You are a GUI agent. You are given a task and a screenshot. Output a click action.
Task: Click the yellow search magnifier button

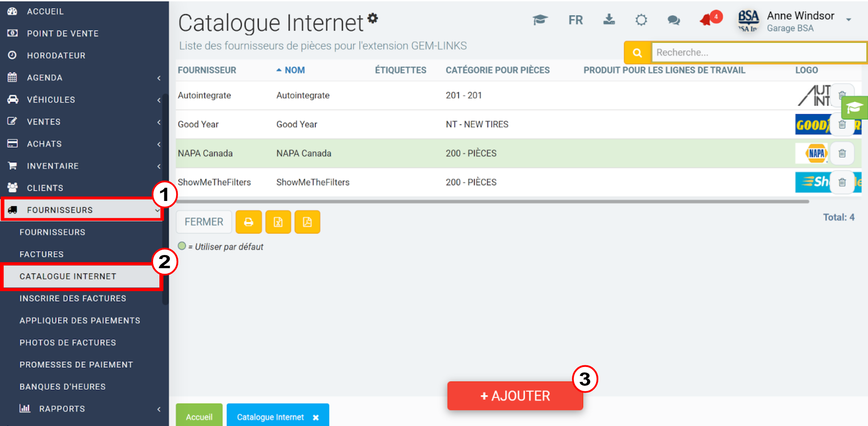point(638,53)
